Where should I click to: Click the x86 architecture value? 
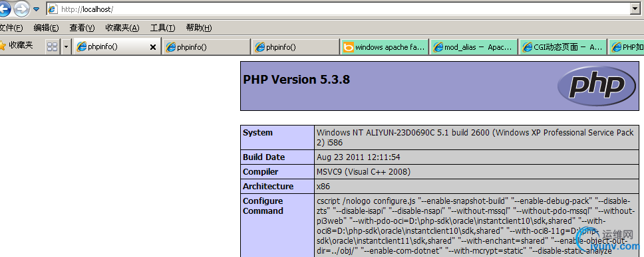point(323,187)
